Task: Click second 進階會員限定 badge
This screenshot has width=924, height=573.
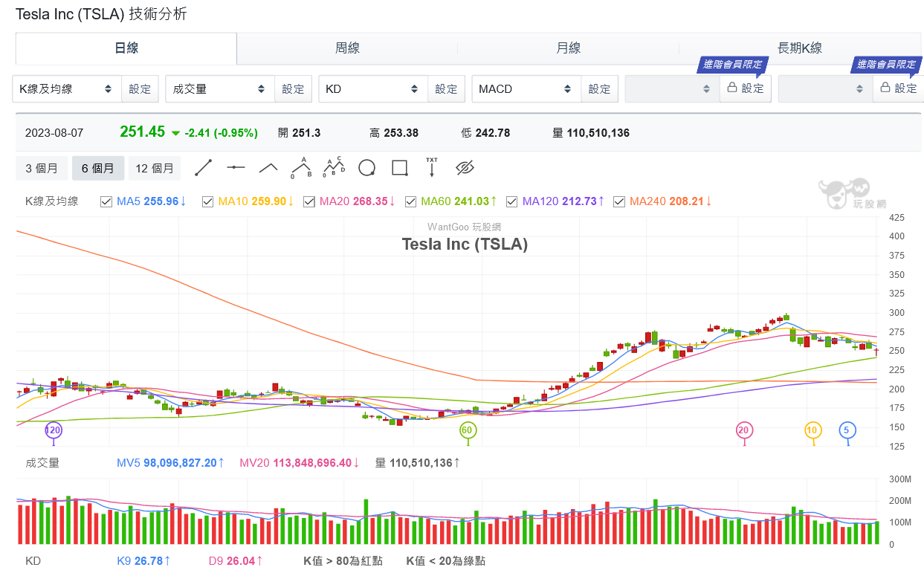Action: tap(886, 65)
